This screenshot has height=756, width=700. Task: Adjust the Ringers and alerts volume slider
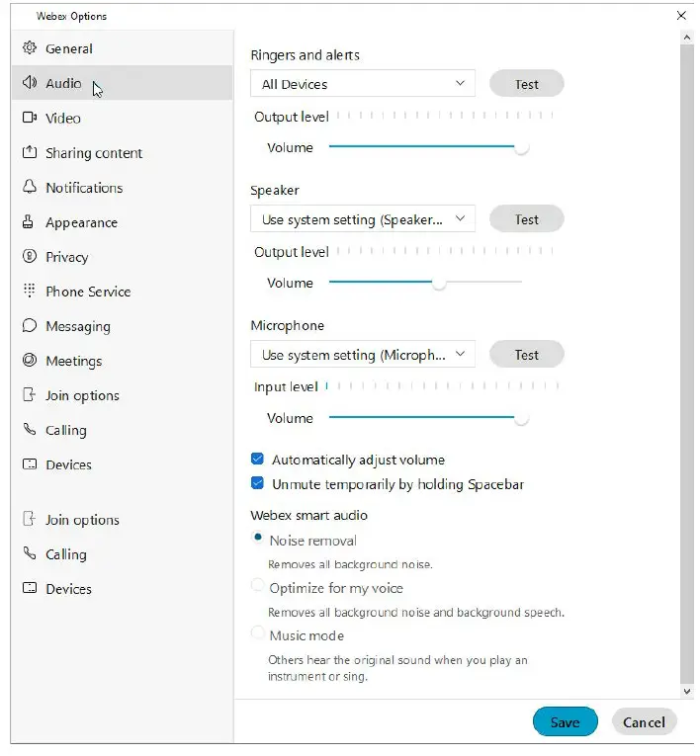tap(521, 147)
